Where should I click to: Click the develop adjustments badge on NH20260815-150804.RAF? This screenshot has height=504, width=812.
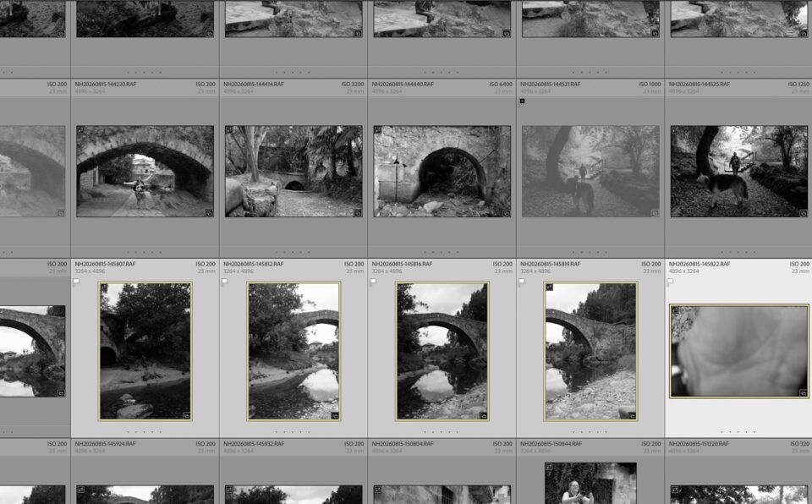pyautogui.click(x=377, y=490)
